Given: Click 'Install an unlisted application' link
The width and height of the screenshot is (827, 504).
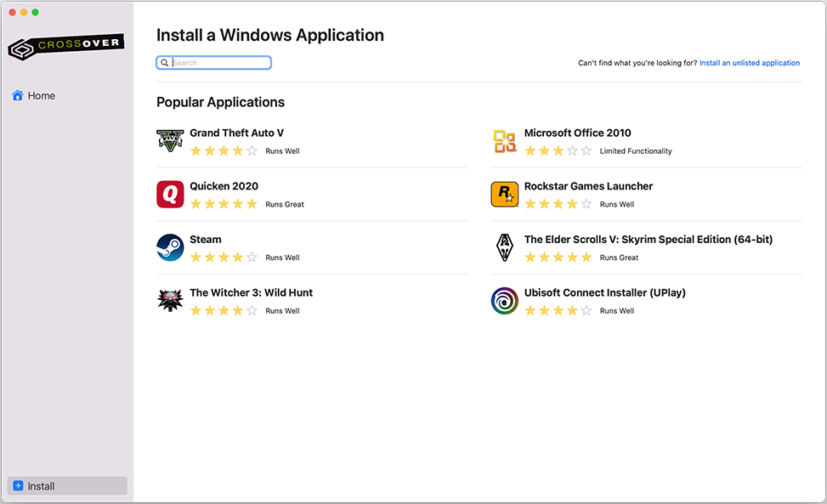Looking at the screenshot, I should pos(749,63).
